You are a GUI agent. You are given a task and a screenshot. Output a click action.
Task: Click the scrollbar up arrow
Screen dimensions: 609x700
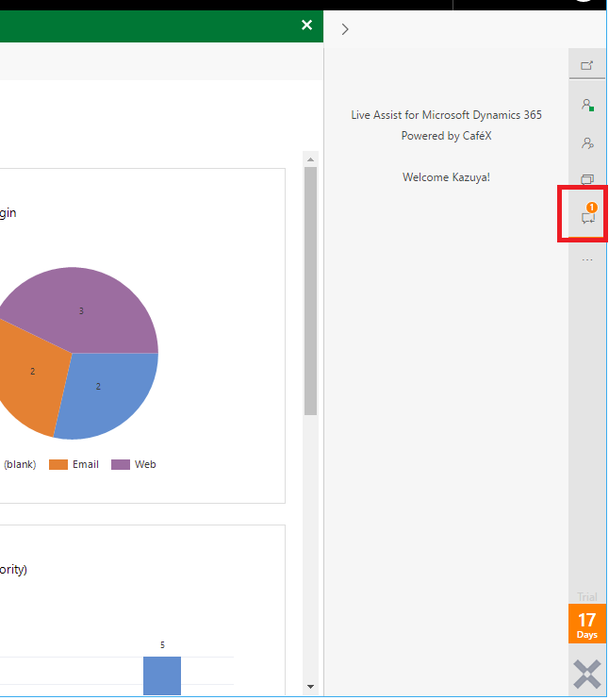click(x=310, y=159)
